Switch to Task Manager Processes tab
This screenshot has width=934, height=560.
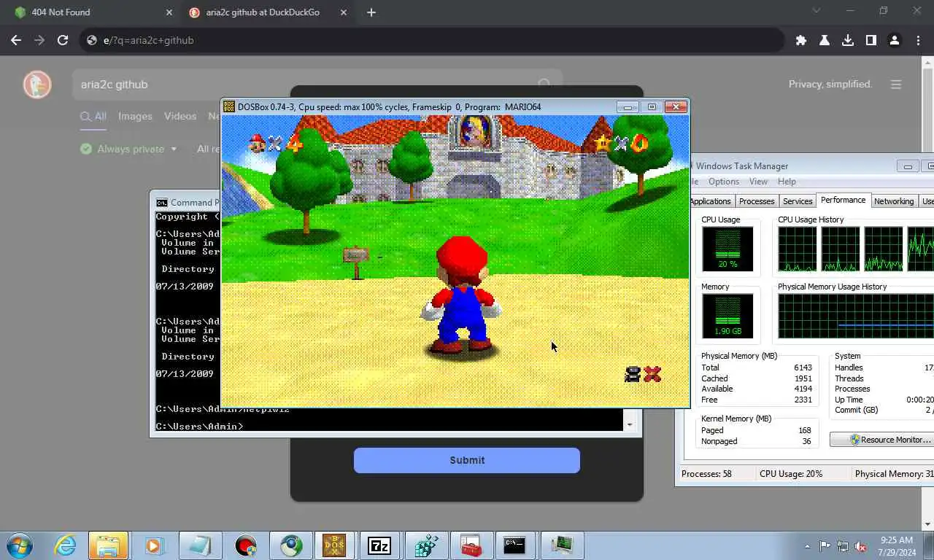(x=757, y=201)
